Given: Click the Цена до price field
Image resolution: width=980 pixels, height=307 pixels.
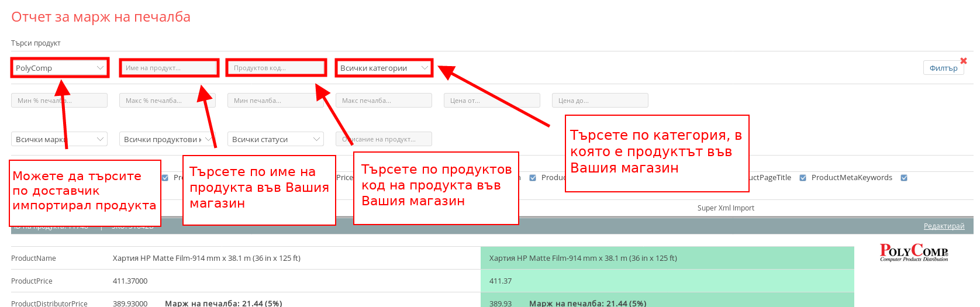Looking at the screenshot, I should click(x=600, y=101).
